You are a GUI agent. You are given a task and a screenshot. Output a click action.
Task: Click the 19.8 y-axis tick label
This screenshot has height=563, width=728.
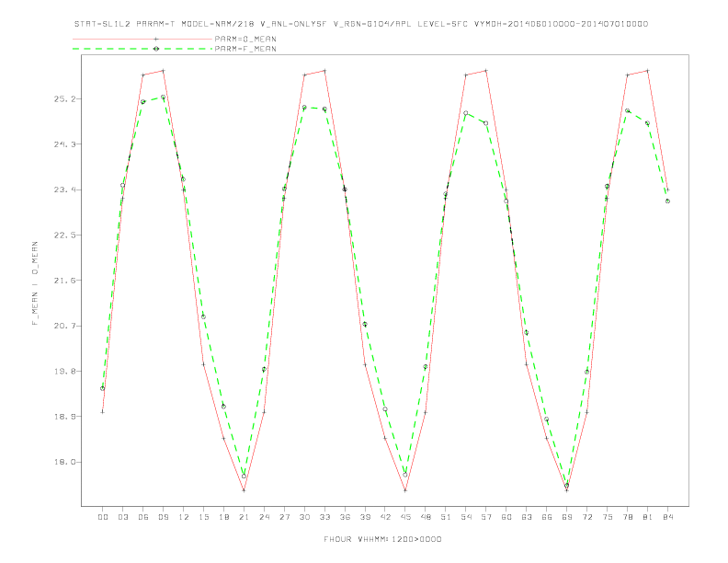coord(64,371)
